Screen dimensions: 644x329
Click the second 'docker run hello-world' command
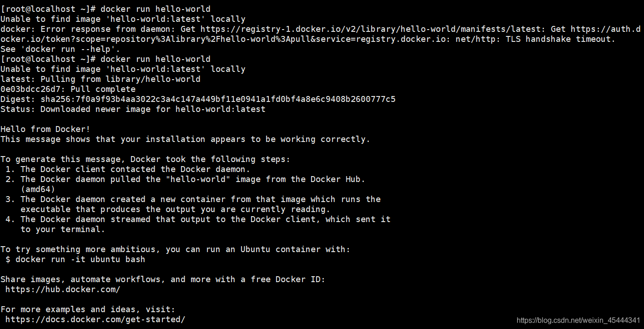156,59
